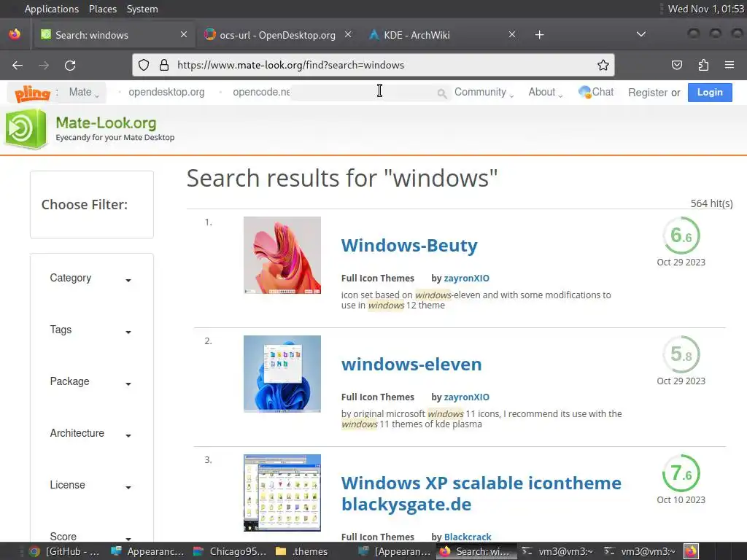Expand the Architecture filter
Image resolution: width=747 pixels, height=560 pixels.
coord(90,434)
